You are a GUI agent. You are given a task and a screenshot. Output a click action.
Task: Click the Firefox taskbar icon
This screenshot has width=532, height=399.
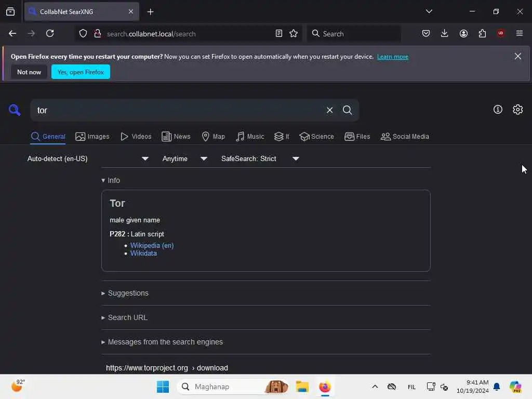325,387
